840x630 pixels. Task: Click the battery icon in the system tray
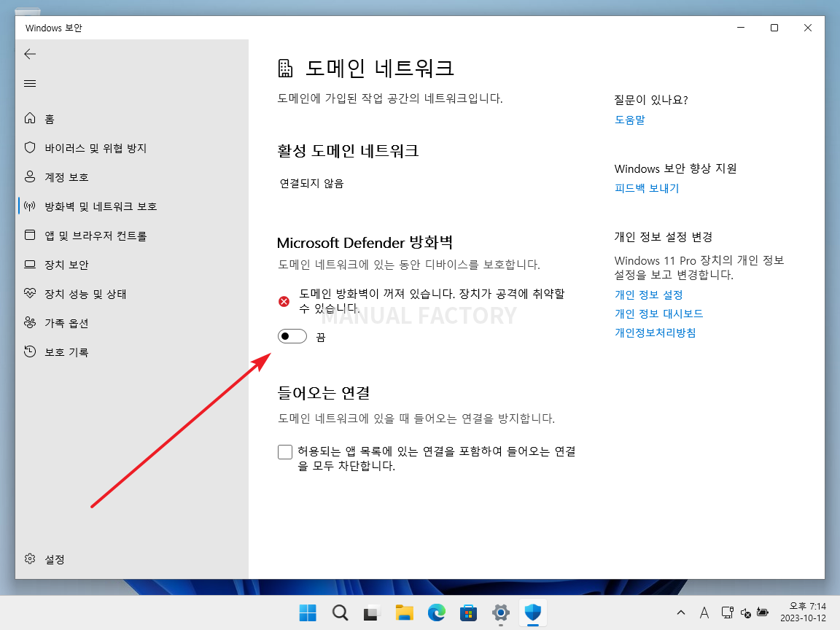762,612
